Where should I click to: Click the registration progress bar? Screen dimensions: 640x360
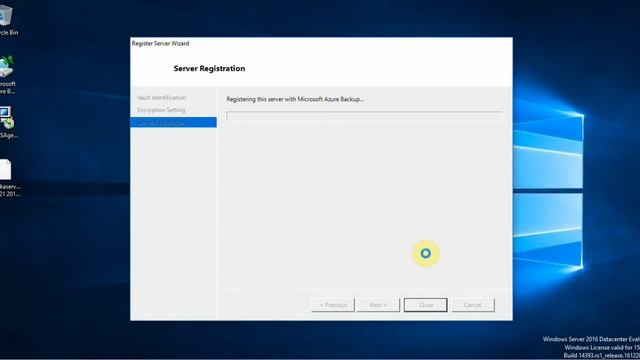(363, 116)
